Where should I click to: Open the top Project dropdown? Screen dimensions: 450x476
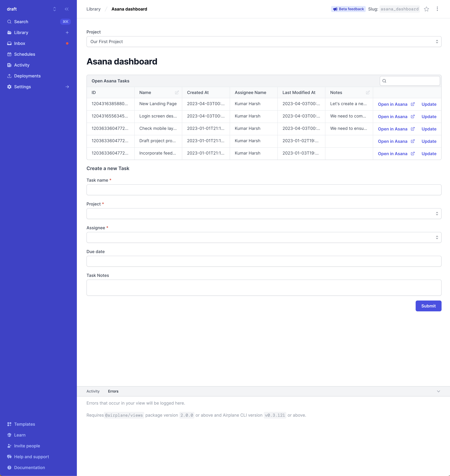pos(264,41)
